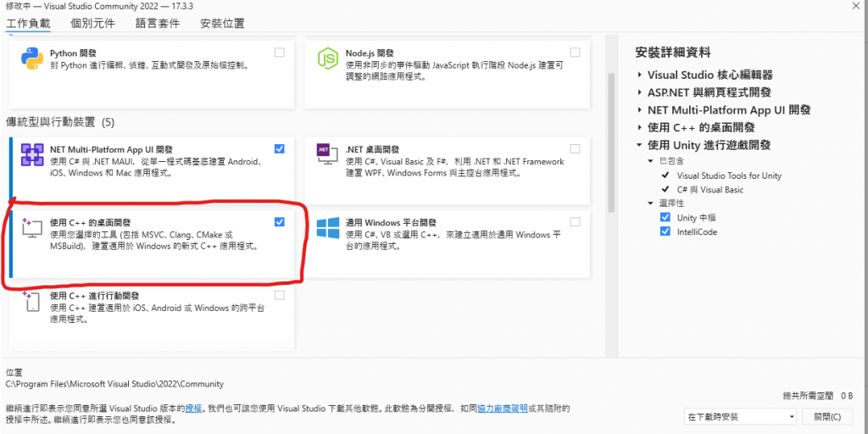Collapse the 選擇性 section
Viewport: 868px width, 434px height.
(650, 203)
